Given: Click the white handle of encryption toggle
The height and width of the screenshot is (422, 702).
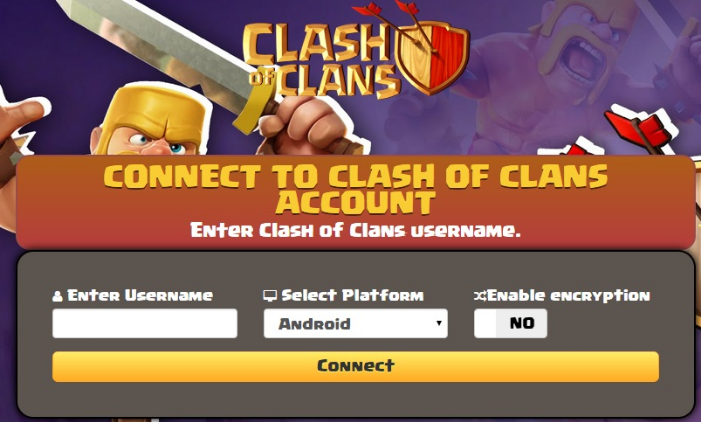Looking at the screenshot, I should pyautogui.click(x=485, y=323).
